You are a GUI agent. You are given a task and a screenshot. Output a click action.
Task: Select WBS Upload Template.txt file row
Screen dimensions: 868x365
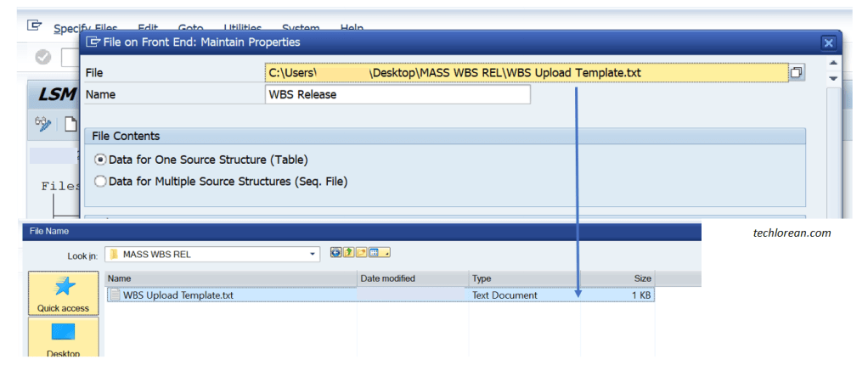coord(380,295)
